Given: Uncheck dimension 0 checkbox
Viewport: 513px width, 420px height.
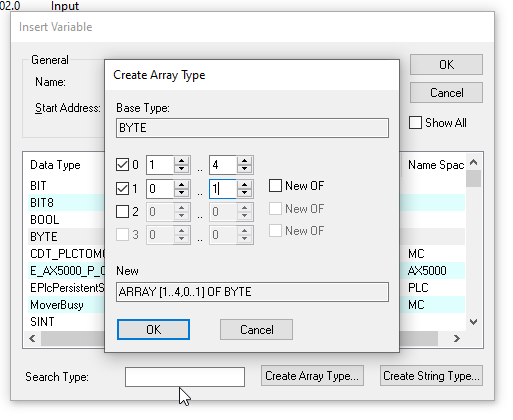Looking at the screenshot, I should [122, 165].
